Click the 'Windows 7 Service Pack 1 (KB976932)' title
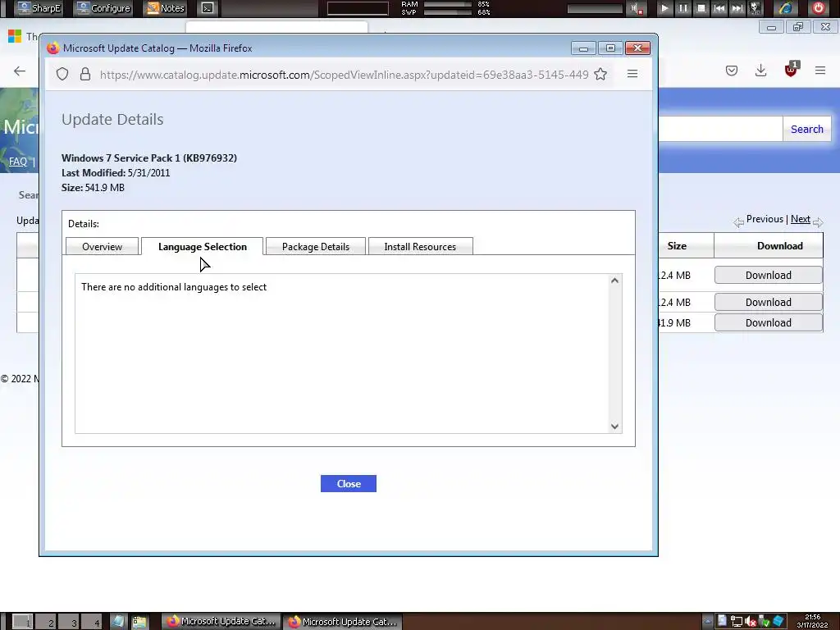This screenshot has width=840, height=630. pyautogui.click(x=149, y=158)
